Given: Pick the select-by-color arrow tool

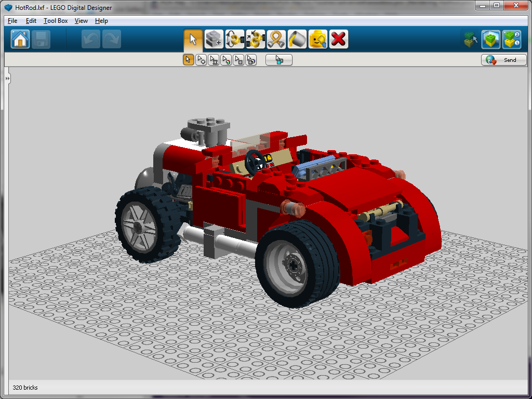Looking at the screenshot, I should click(226, 59).
